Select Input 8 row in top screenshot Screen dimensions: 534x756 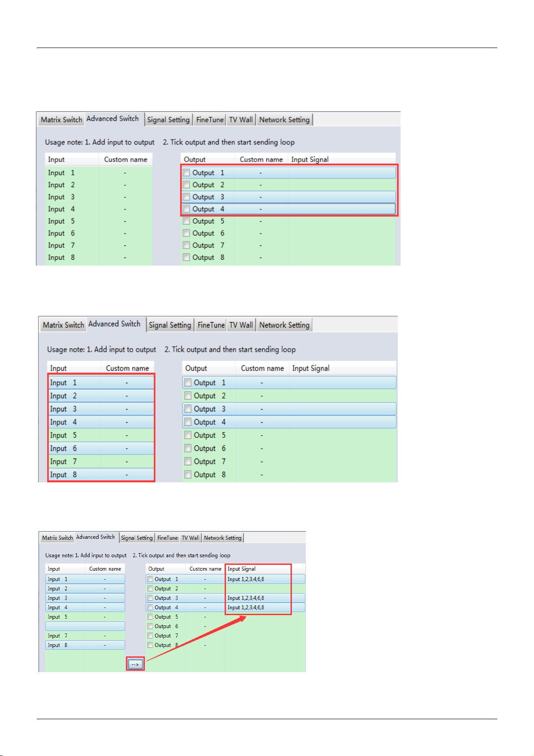click(99, 258)
